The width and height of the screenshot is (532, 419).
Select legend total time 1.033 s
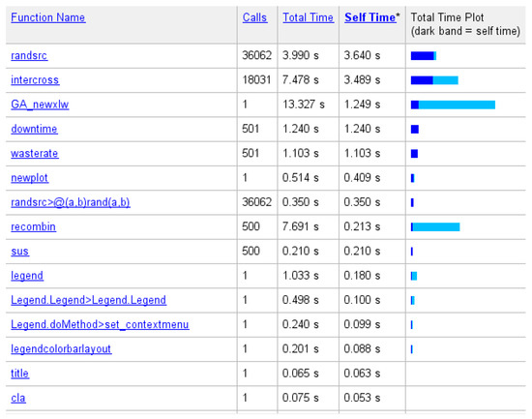[301, 276]
